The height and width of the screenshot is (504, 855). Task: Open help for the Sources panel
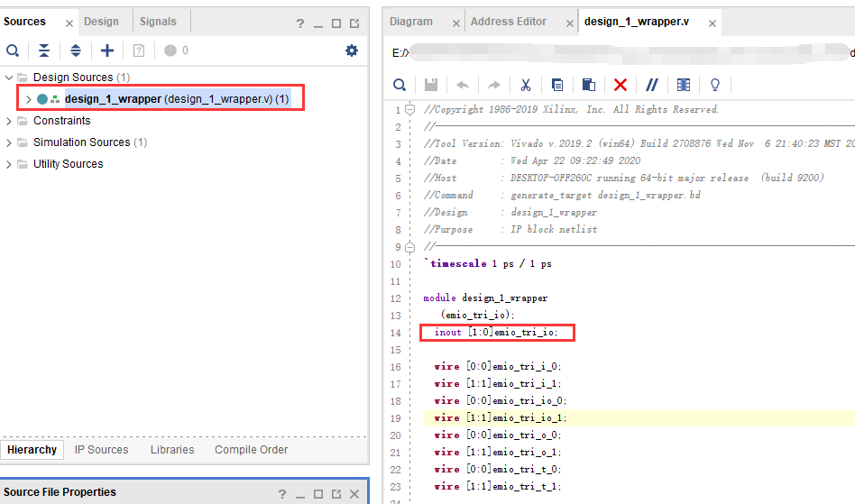coord(300,23)
